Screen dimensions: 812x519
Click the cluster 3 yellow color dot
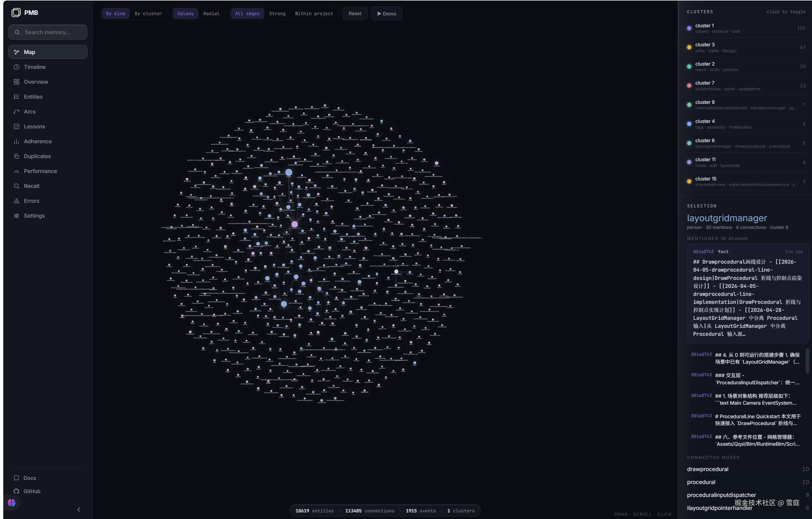pos(689,47)
